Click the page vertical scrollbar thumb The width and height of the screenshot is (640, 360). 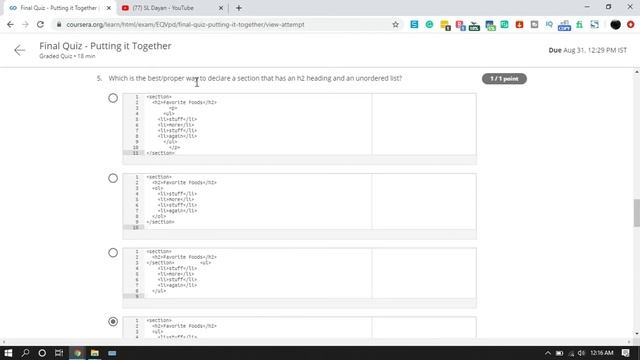pos(636,213)
